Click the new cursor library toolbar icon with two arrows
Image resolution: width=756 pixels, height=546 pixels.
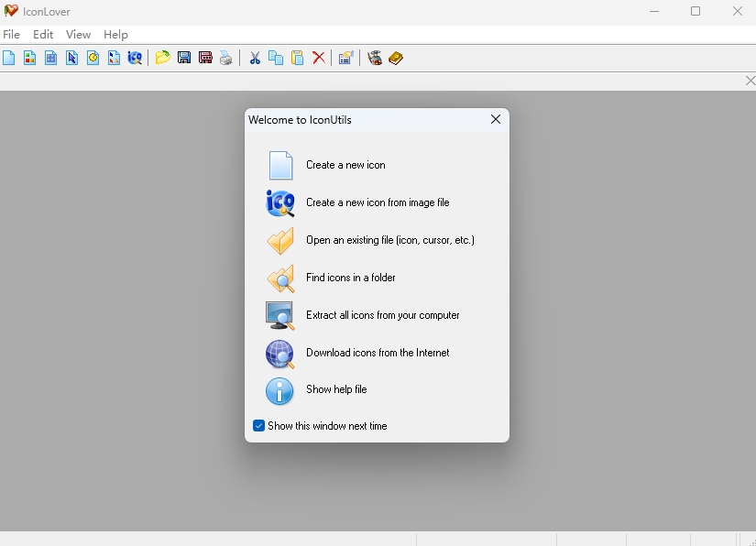[x=114, y=58]
